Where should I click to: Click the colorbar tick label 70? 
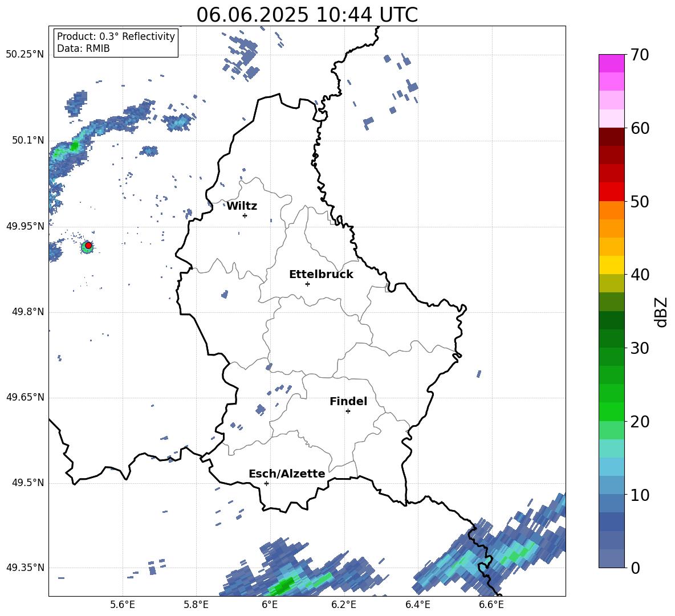point(640,55)
